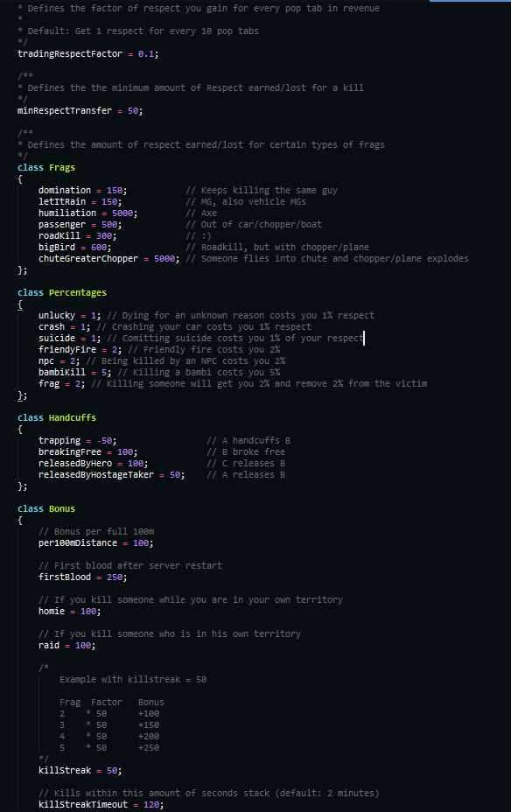
Task: Click the 'class Bonus' declaration
Action: (x=46, y=509)
